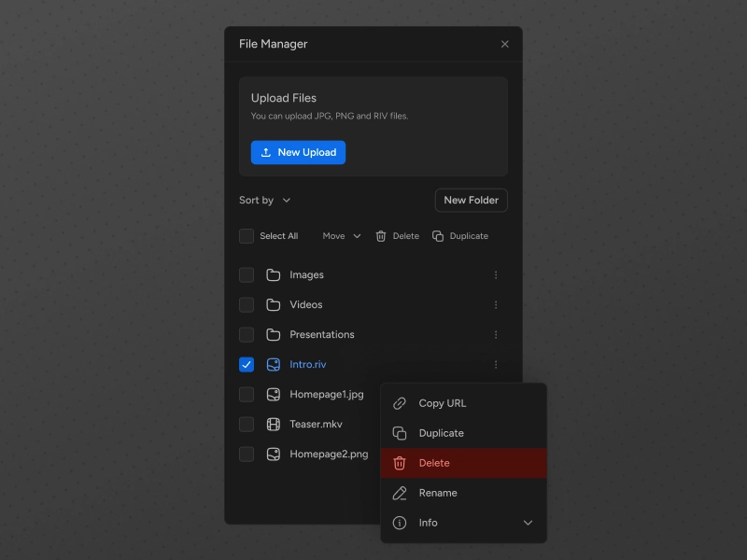Open the more options menu for Images
The height and width of the screenshot is (560, 747).
[496, 275]
